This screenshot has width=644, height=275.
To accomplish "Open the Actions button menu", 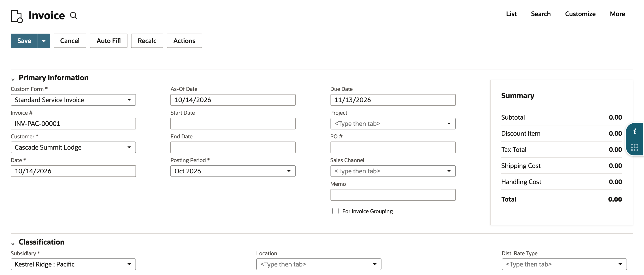I will pyautogui.click(x=184, y=41).
